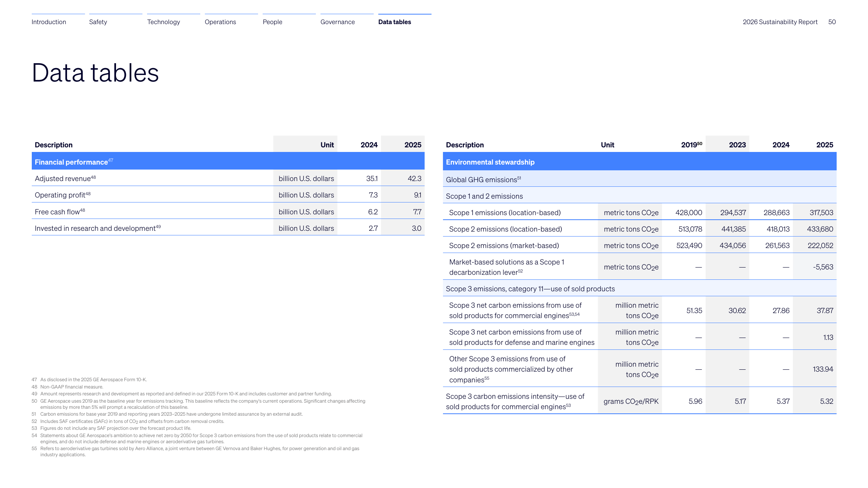The height and width of the screenshot is (488, 868).
Task: Click Invested in research and development label
Action: click(x=98, y=228)
